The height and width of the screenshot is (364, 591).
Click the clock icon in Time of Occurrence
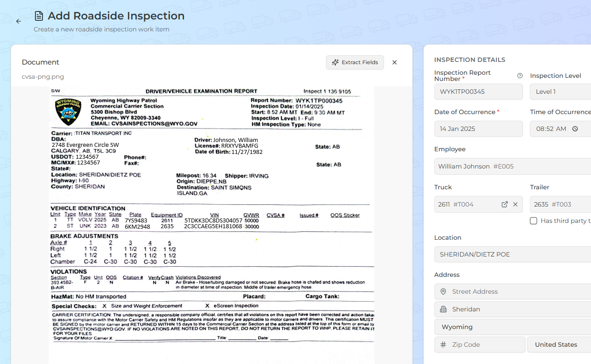575,129
